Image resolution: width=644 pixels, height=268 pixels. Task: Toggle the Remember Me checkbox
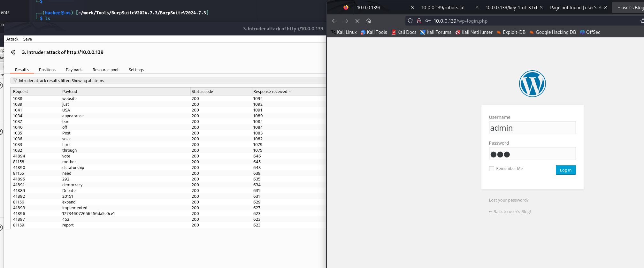[x=492, y=169]
